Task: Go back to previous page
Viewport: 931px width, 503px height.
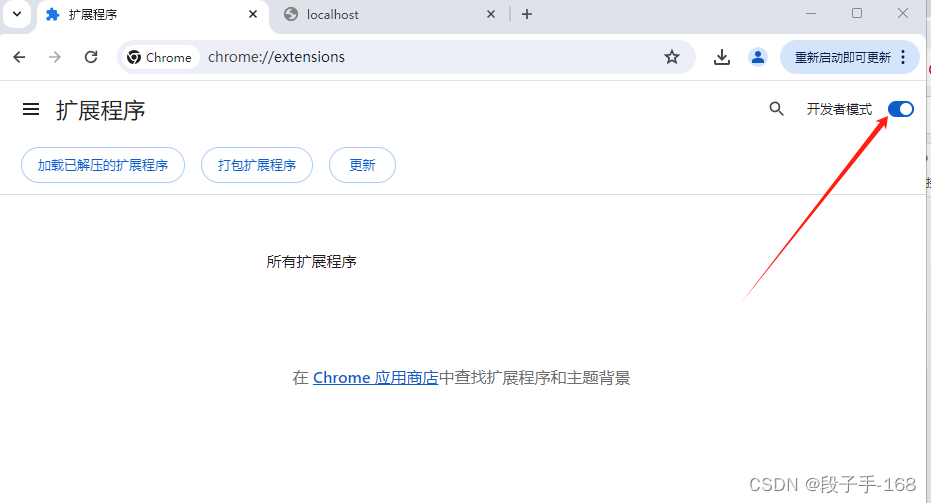Action: coord(20,57)
